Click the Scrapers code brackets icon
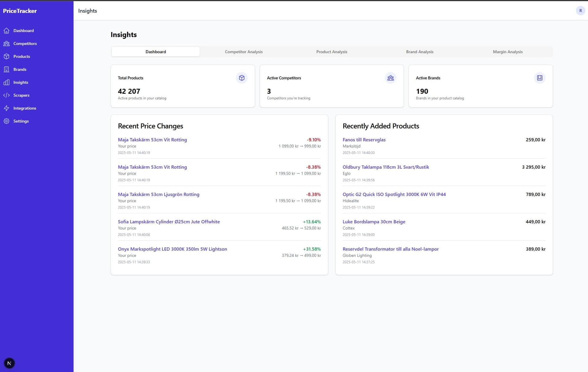Image resolution: width=588 pixels, height=372 pixels. click(6, 95)
